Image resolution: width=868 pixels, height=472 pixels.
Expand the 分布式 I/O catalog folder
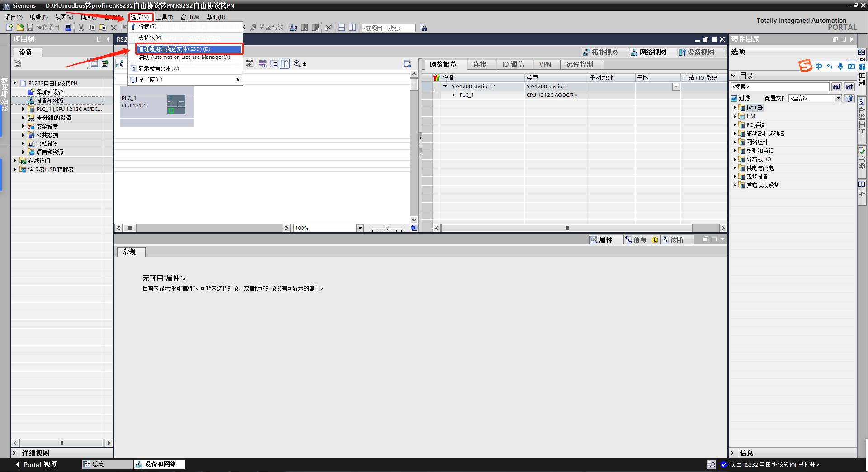point(735,159)
